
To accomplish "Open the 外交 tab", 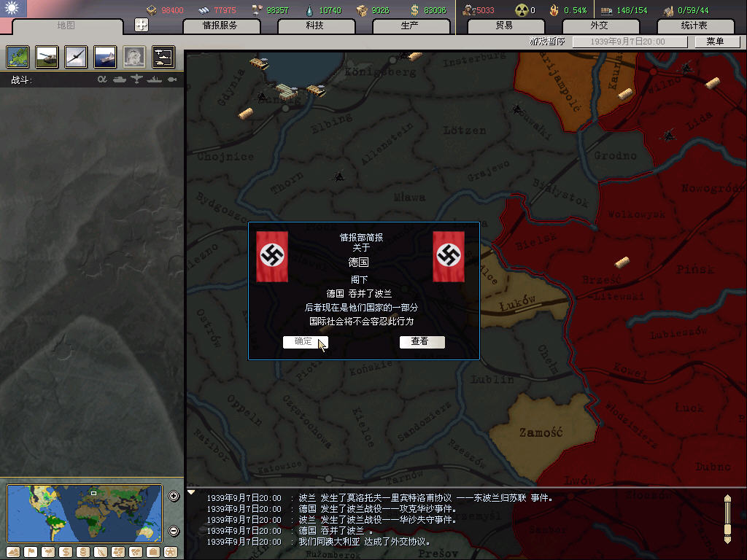I will click(600, 26).
